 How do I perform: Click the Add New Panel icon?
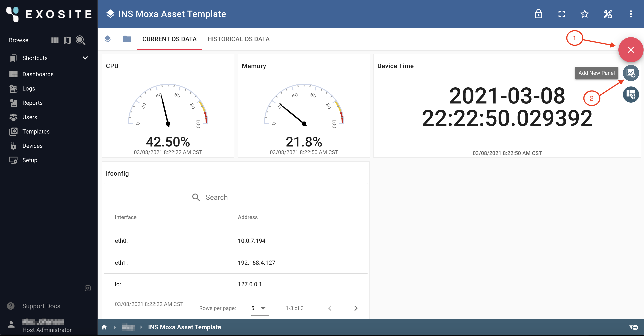pyautogui.click(x=631, y=73)
